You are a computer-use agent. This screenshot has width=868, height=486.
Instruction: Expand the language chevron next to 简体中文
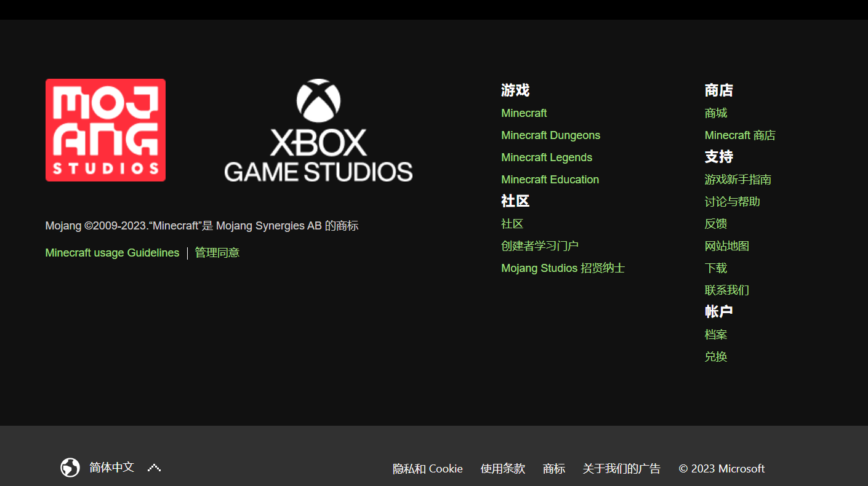[x=154, y=468]
